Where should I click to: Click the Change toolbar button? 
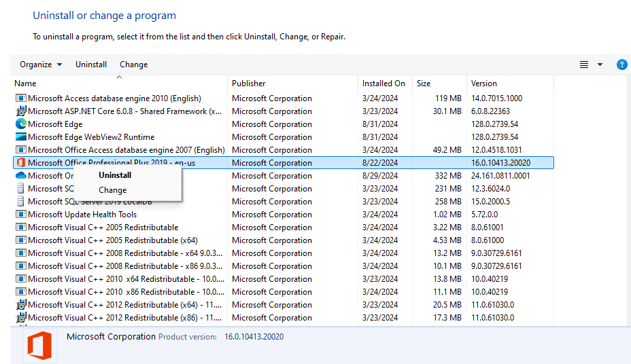coord(133,65)
